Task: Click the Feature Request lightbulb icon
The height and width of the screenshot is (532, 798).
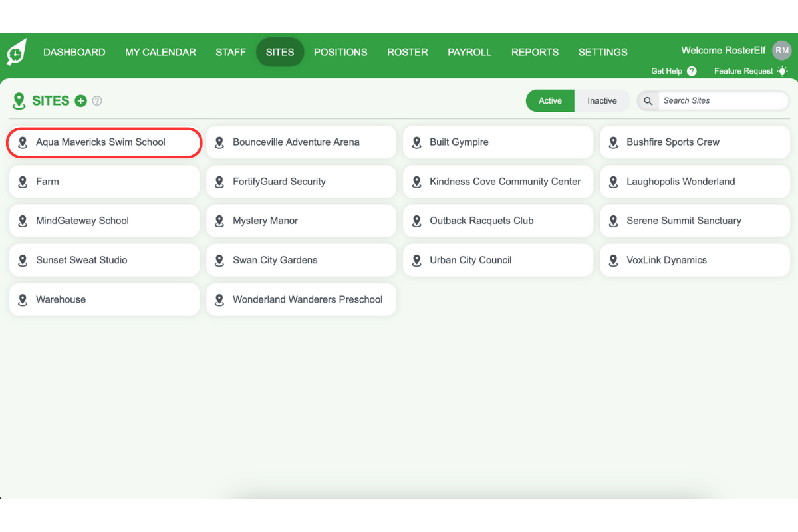Action: (782, 71)
